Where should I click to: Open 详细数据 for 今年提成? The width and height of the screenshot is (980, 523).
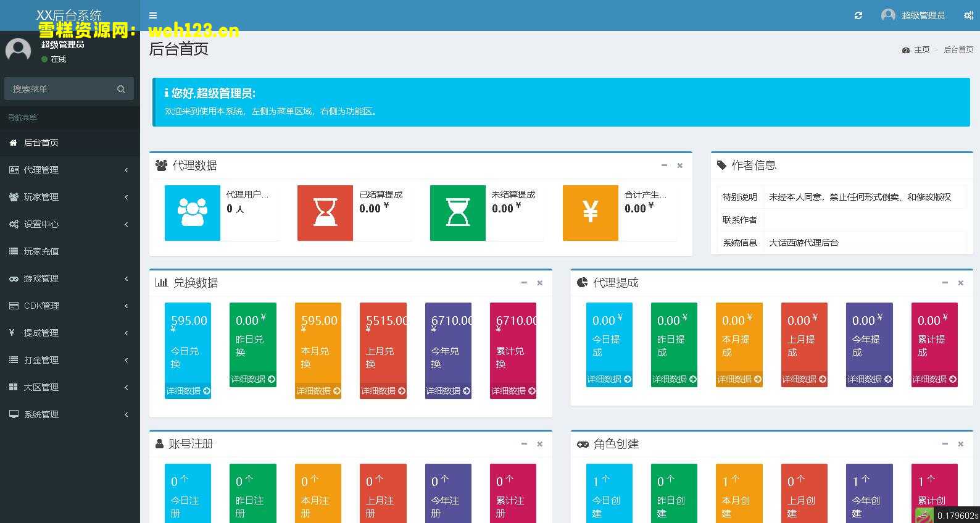[x=870, y=379]
